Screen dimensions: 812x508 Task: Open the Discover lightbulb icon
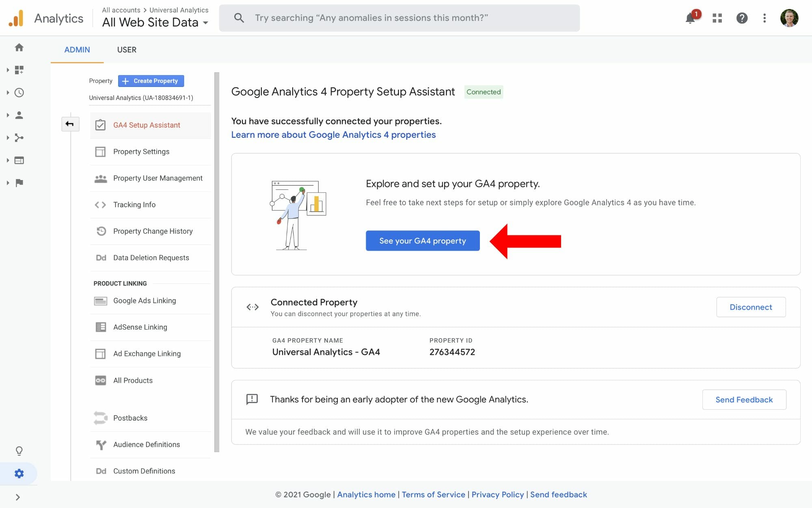[x=19, y=451]
